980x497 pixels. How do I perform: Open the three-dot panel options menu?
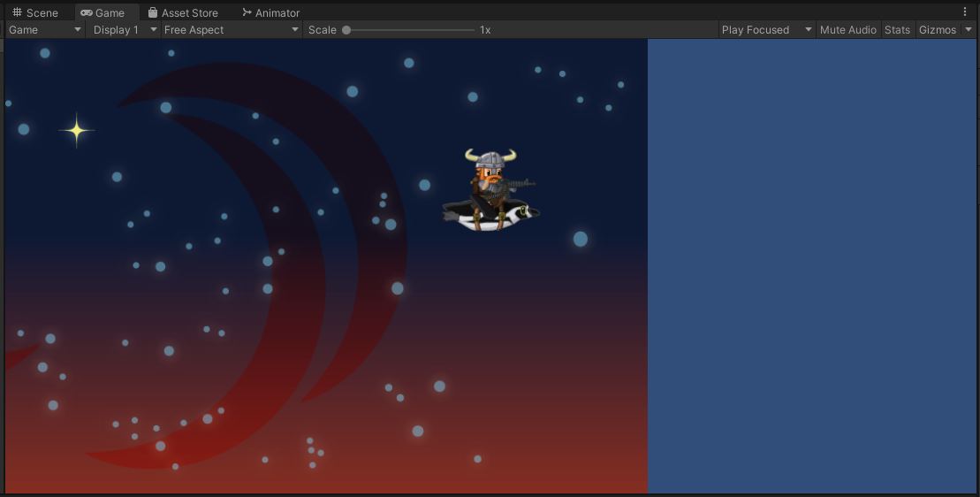965,11
